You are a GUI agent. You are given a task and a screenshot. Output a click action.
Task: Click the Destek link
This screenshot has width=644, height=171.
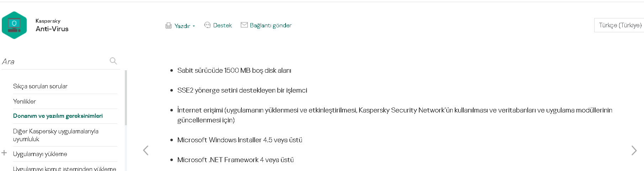222,26
